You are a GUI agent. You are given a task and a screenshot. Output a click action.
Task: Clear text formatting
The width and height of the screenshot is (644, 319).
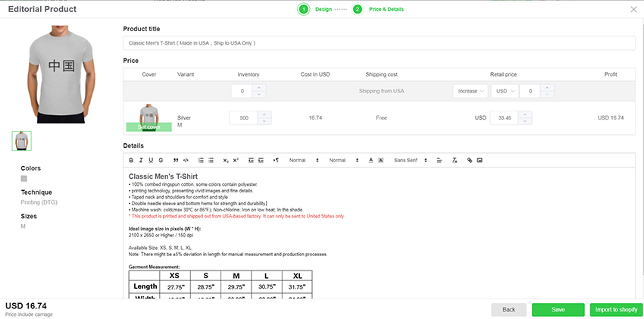pos(455,160)
